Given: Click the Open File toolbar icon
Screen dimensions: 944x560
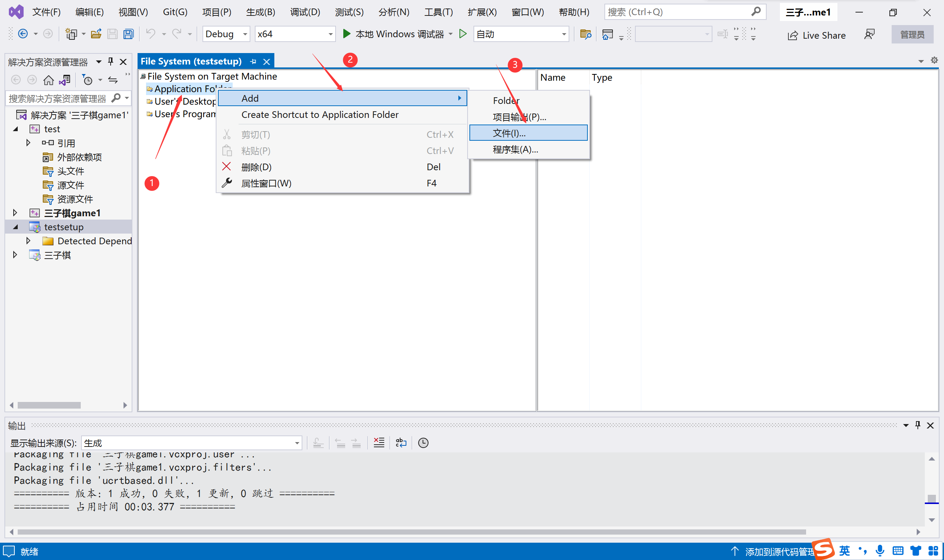Looking at the screenshot, I should point(96,34).
